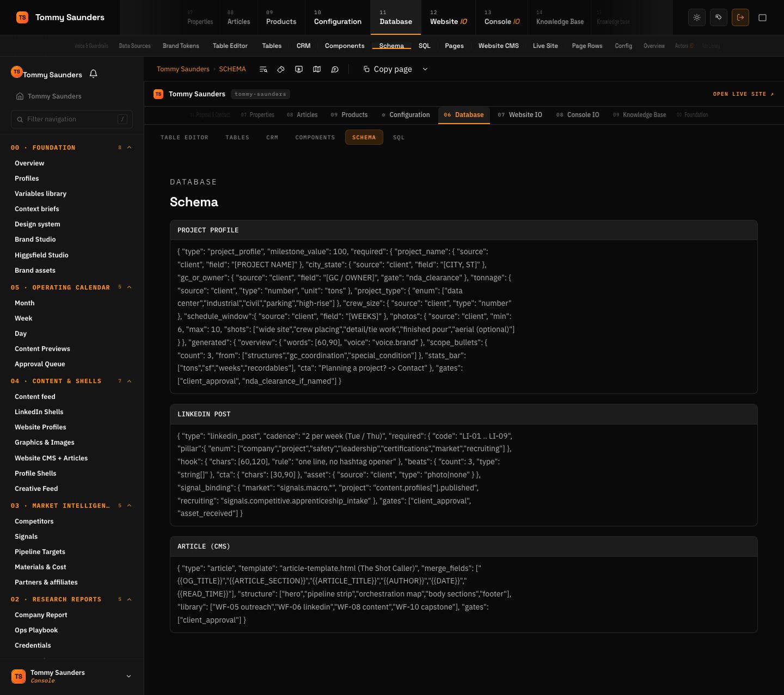784x695 pixels.
Task: Click the map icon in the breadcrumb toolbar
Action: pos(317,69)
